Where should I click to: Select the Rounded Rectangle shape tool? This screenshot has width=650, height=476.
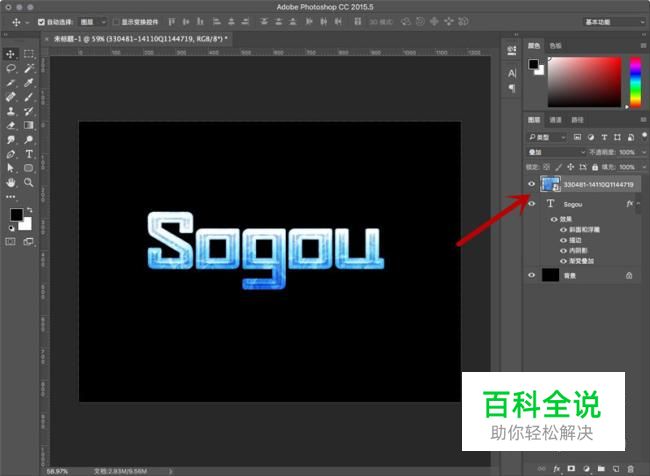pos(29,168)
